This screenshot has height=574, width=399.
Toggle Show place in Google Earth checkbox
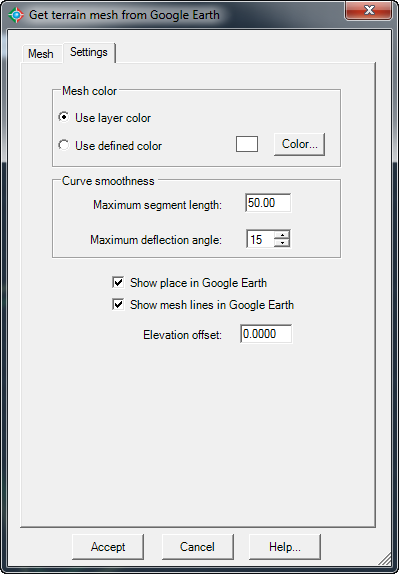point(118,283)
